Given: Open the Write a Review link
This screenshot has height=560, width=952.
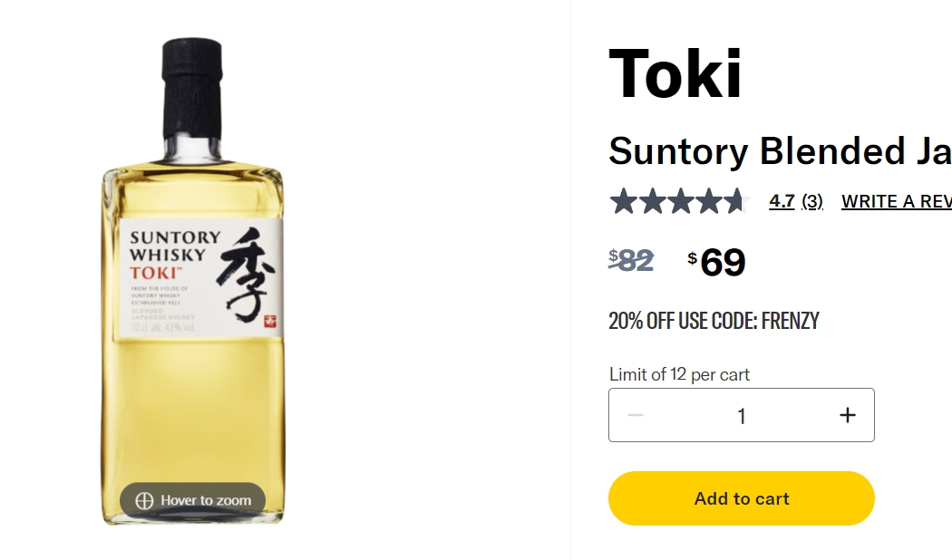Looking at the screenshot, I should pyautogui.click(x=896, y=201).
